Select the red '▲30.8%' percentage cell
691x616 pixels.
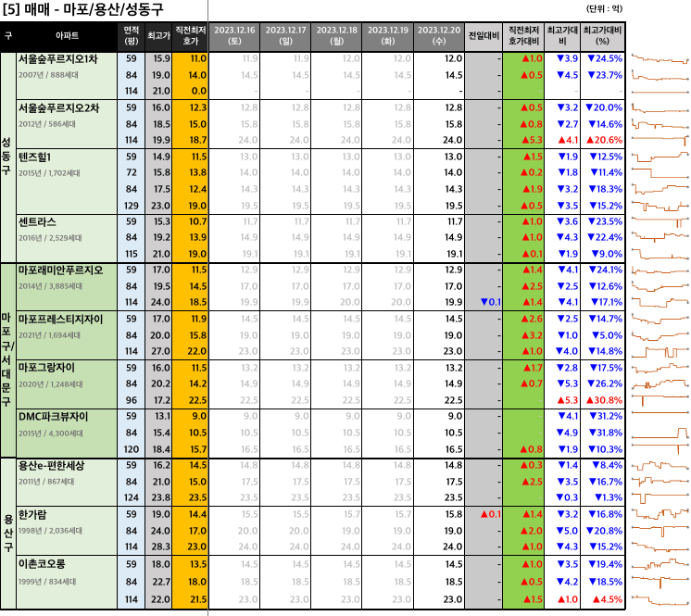tap(602, 400)
